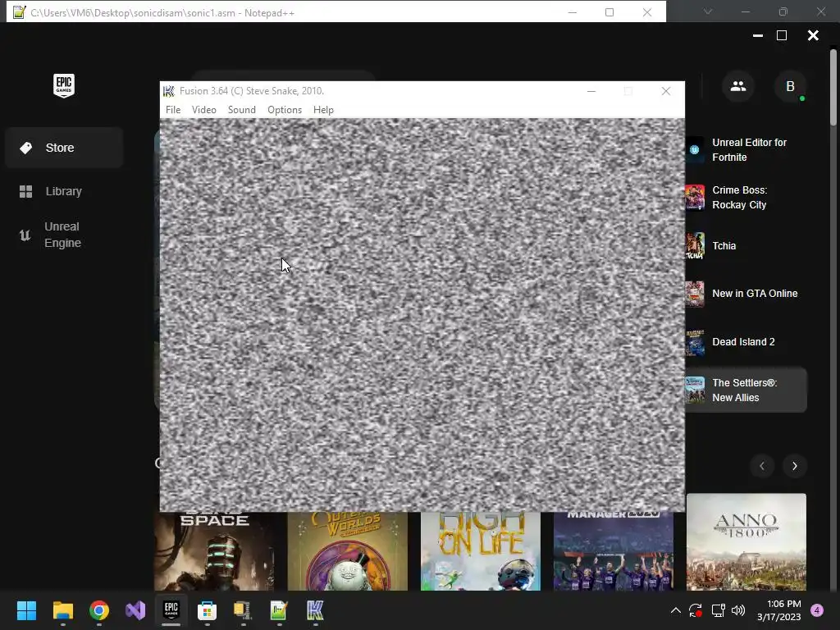Go to next carousel page arrow
840x630 pixels.
pos(794,466)
